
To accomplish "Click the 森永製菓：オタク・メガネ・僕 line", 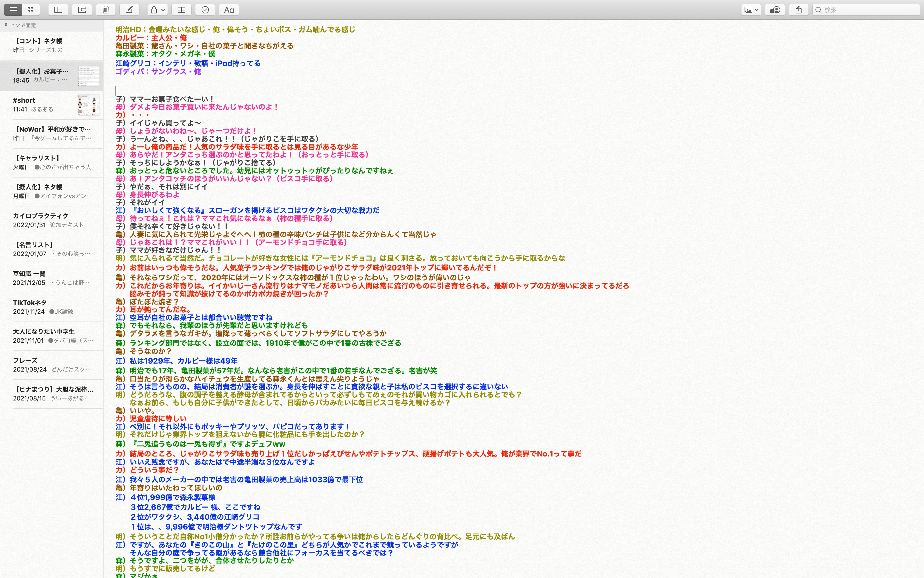I will pyautogui.click(x=165, y=54).
